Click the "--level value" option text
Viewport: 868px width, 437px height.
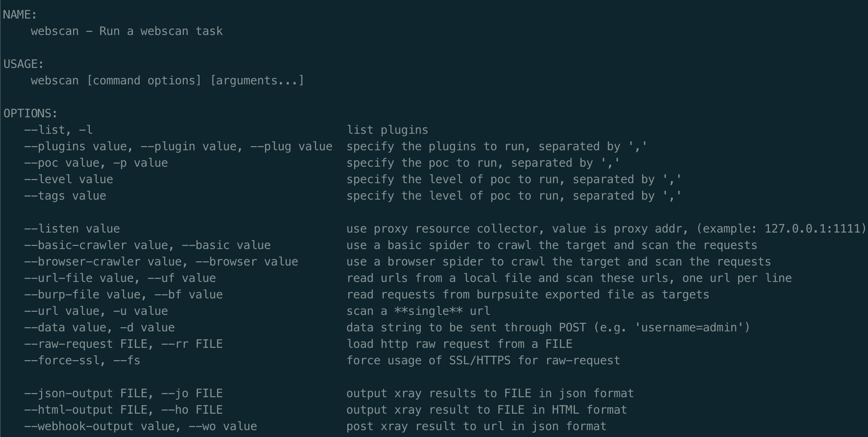(69, 179)
